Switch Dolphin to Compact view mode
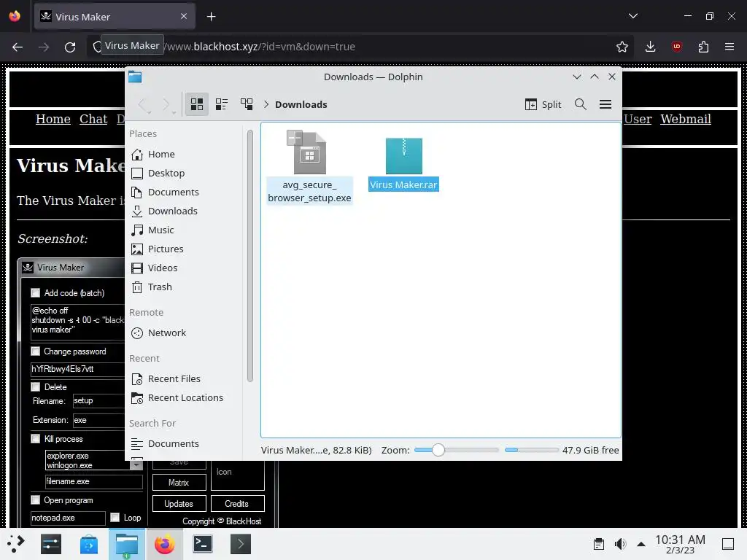The height and width of the screenshot is (560, 747). coord(222,104)
